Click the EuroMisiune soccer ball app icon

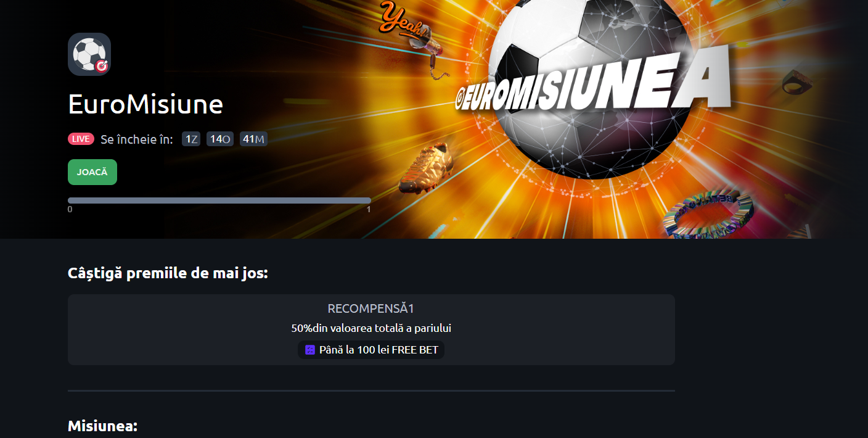[x=89, y=54]
